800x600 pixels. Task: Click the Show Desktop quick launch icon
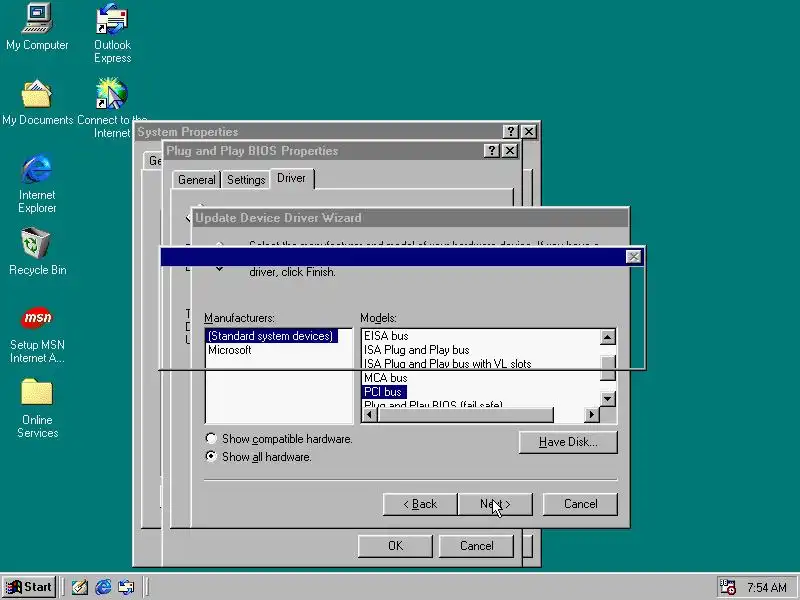pyautogui.click(x=79, y=587)
